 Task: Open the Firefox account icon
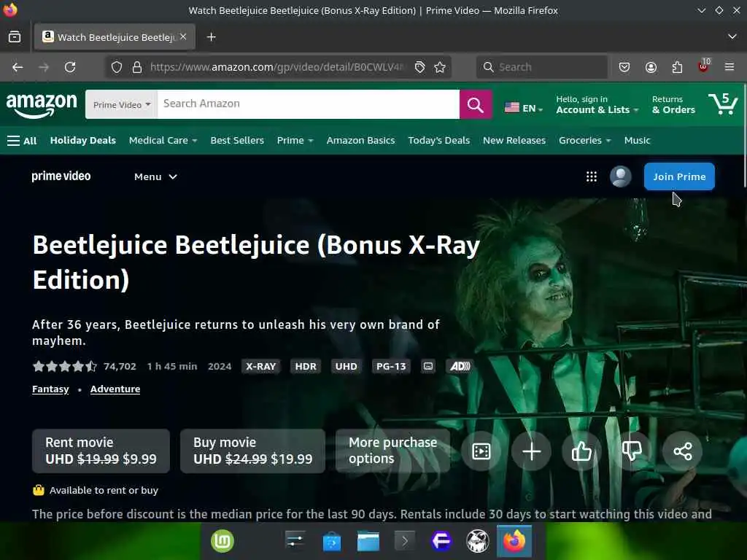click(651, 67)
